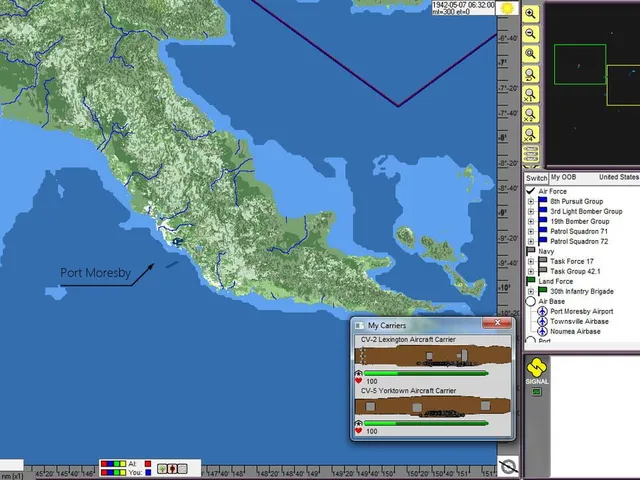Screen dimensions: 640x480
Task: Click Noumea Airbase airplane icon
Action: pos(542,331)
